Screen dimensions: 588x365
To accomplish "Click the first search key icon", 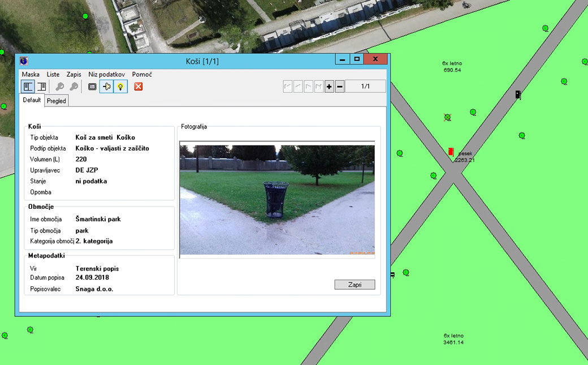I will pos(59,87).
